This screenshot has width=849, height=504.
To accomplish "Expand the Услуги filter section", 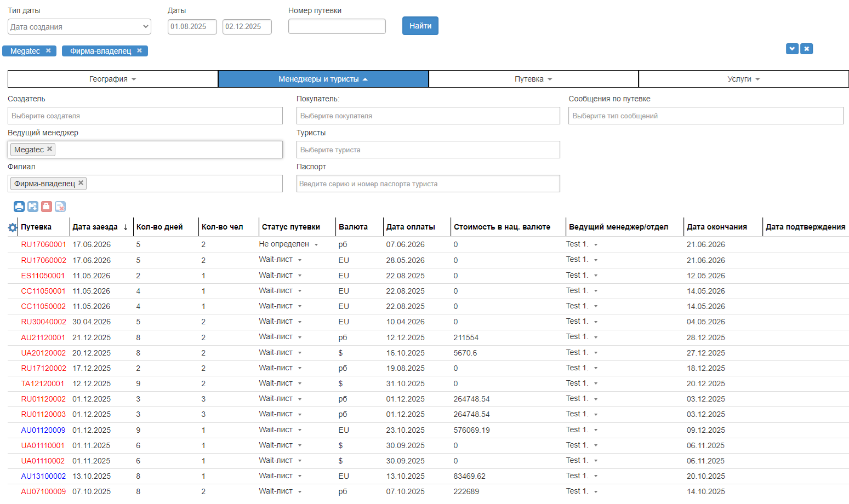I will [x=743, y=79].
